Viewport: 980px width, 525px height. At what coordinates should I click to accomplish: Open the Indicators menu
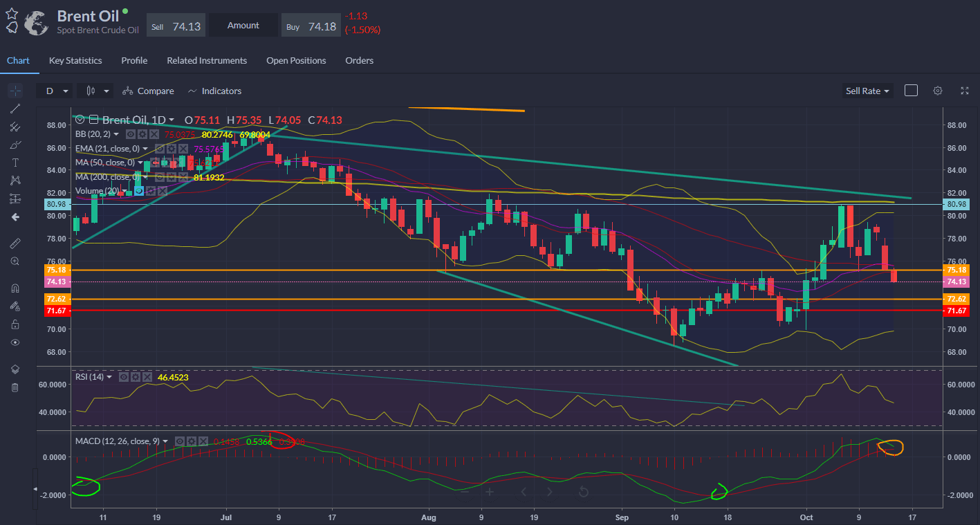pos(214,91)
